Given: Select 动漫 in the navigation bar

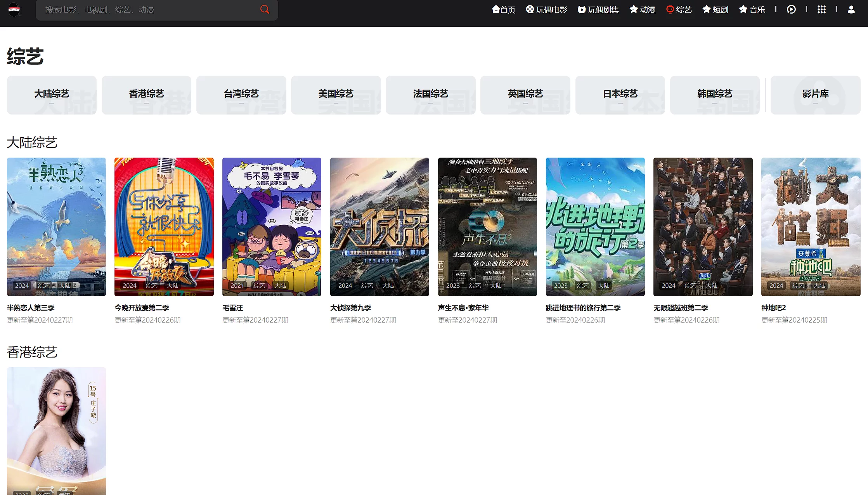Looking at the screenshot, I should (643, 9).
